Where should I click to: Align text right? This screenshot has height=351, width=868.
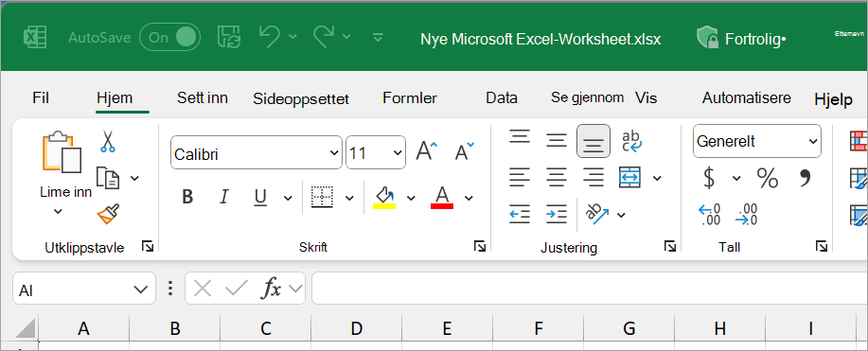[593, 177]
